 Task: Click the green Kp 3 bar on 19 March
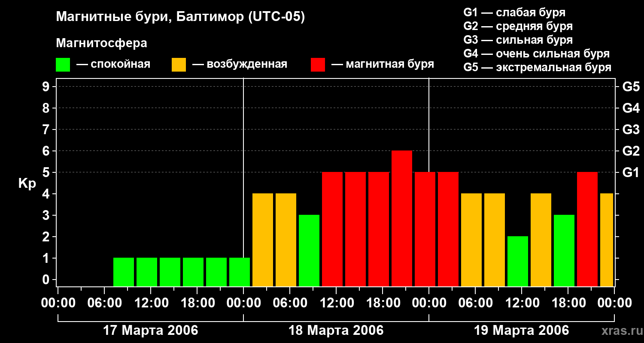[x=564, y=250]
